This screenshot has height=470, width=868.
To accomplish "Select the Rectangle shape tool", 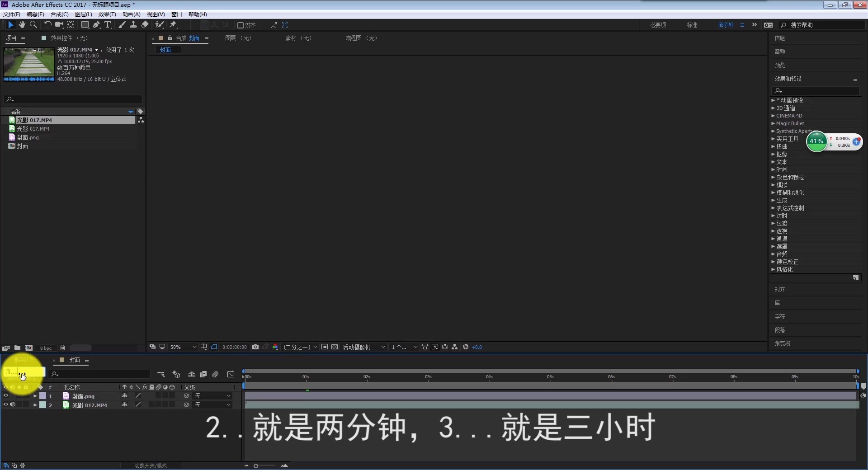I will pos(85,25).
